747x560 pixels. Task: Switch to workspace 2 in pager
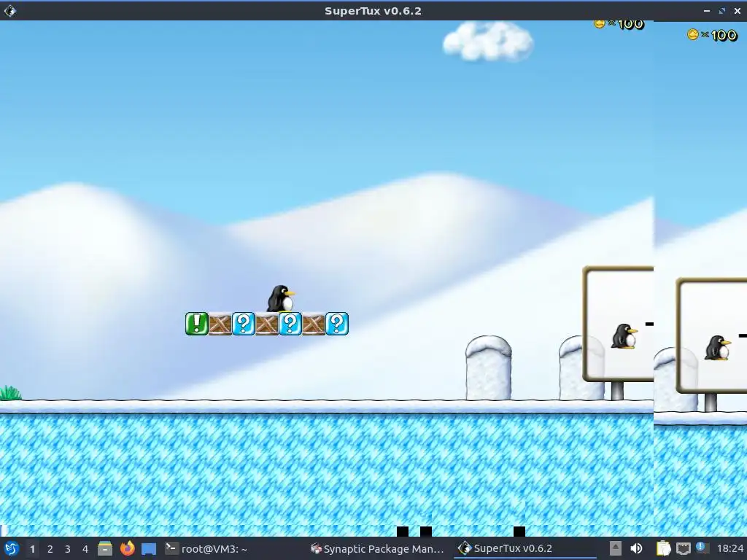(50, 549)
